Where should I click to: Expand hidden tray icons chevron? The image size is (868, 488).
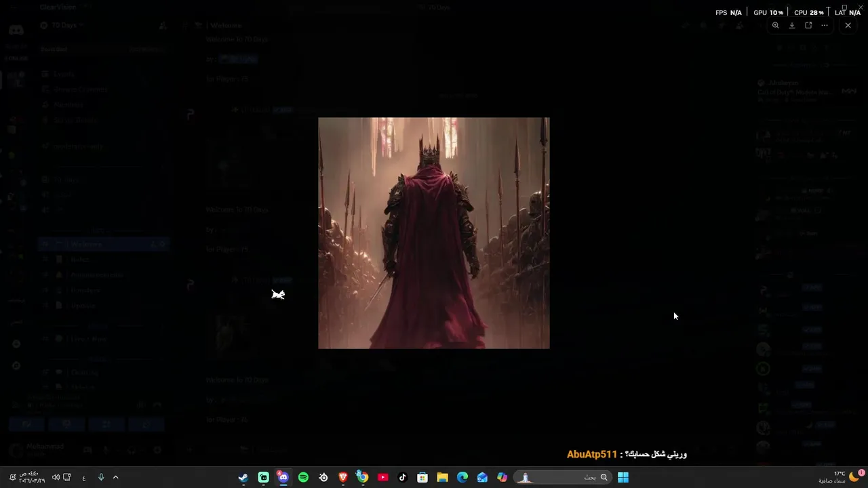pyautogui.click(x=115, y=477)
